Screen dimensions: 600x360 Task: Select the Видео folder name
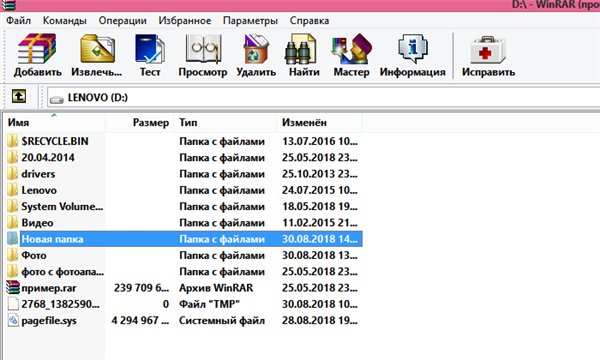tap(37, 223)
